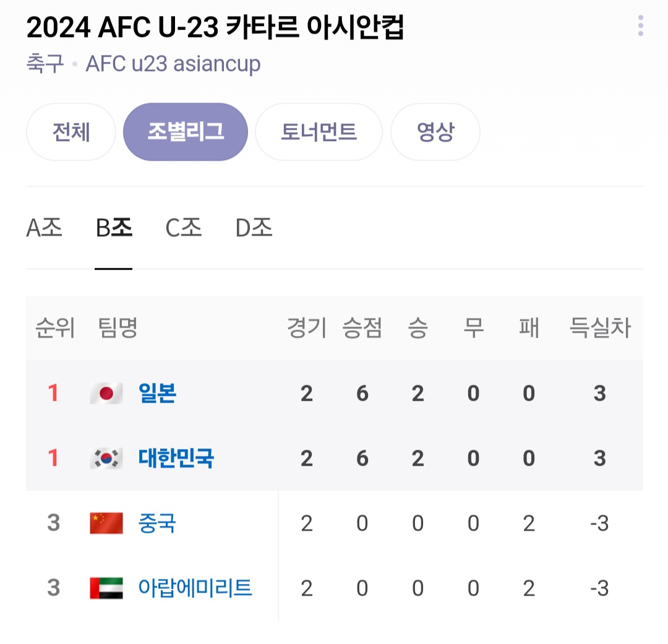Click the Japan flag icon
Viewport: 668px width, 644px height.
click(106, 393)
